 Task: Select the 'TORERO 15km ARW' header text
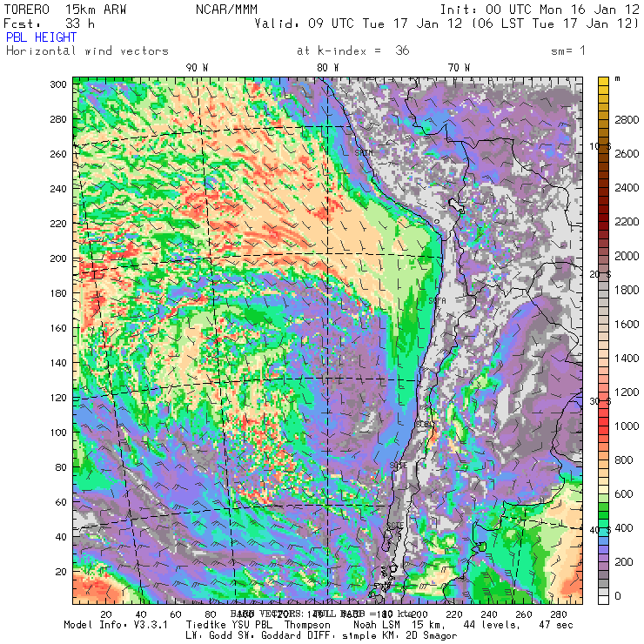(65, 10)
